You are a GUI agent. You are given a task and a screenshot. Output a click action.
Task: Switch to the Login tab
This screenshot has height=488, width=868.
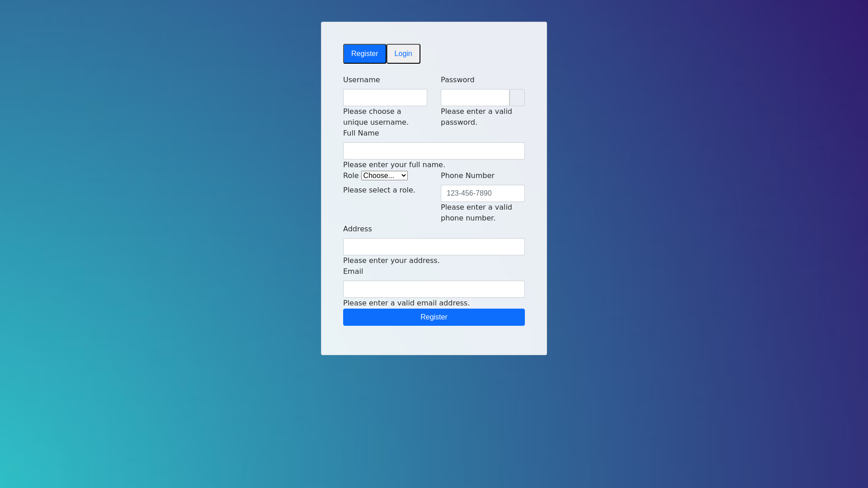[403, 54]
